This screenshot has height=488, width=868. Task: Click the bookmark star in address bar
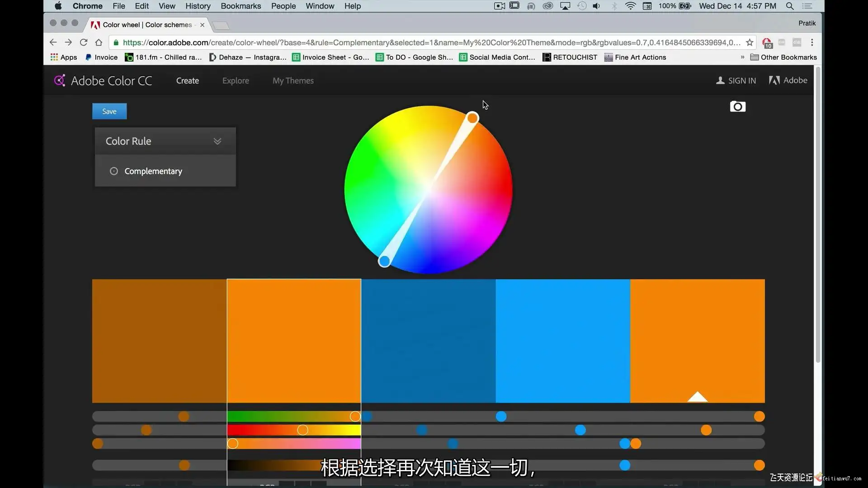click(x=750, y=42)
